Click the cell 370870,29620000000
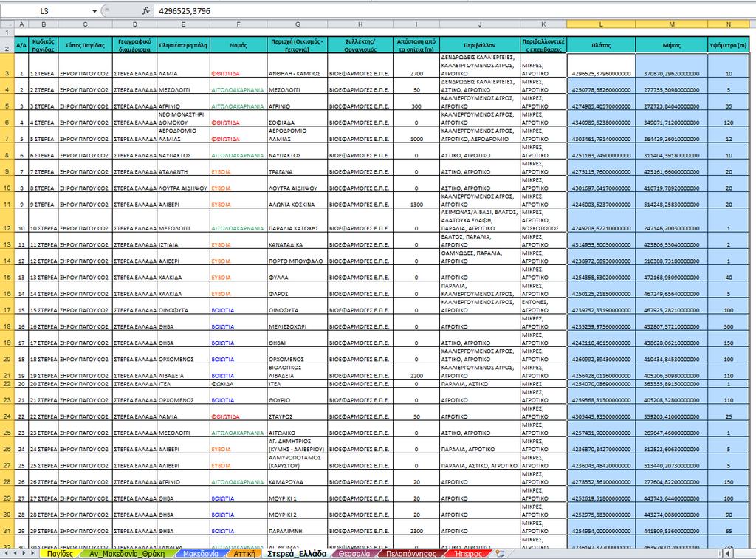This screenshot has width=756, height=559. (x=672, y=66)
